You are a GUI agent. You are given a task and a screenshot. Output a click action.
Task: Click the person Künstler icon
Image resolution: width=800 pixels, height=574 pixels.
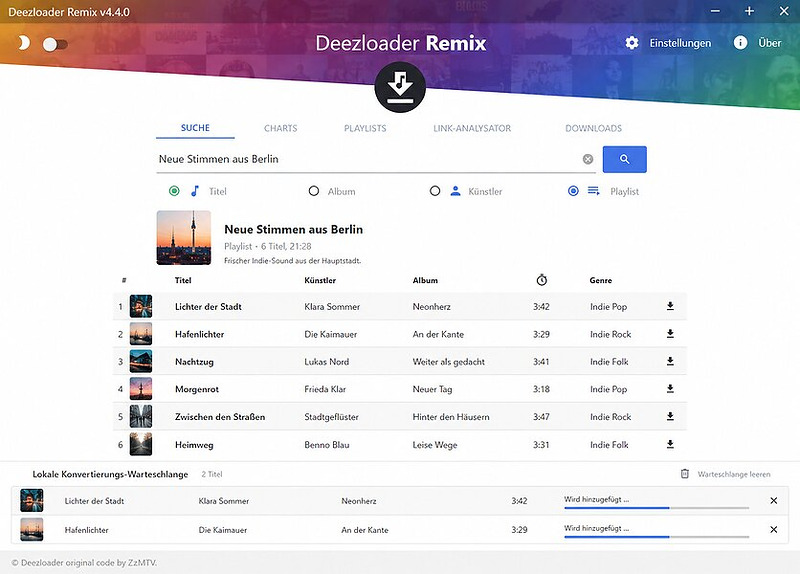pos(456,191)
